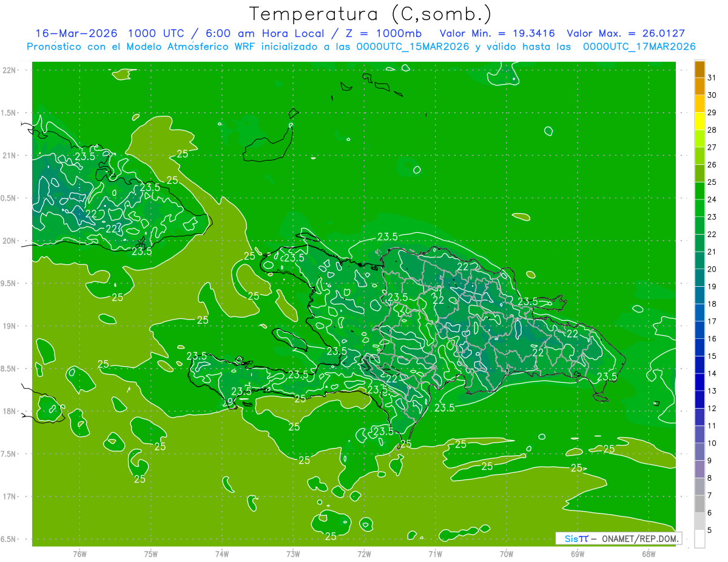The image size is (728, 562).
Task: Click the legend scale label "15"
Action: [712, 356]
